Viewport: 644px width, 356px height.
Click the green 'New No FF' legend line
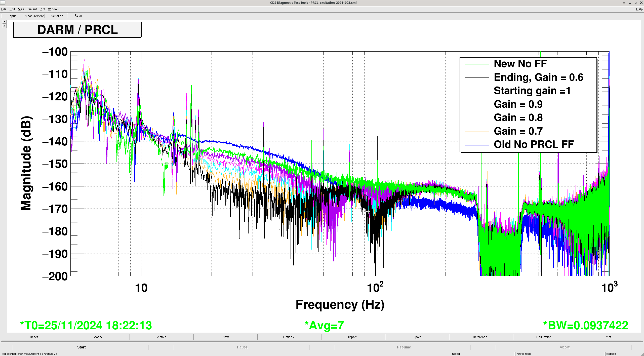coord(477,64)
